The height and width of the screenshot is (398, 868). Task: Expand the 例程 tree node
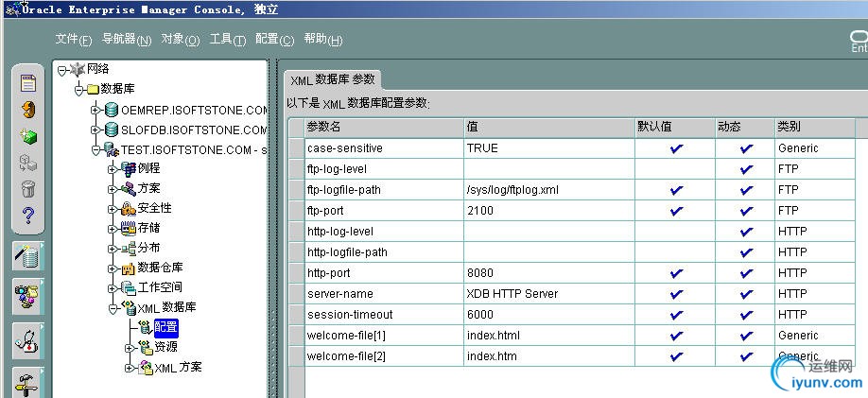click(113, 169)
